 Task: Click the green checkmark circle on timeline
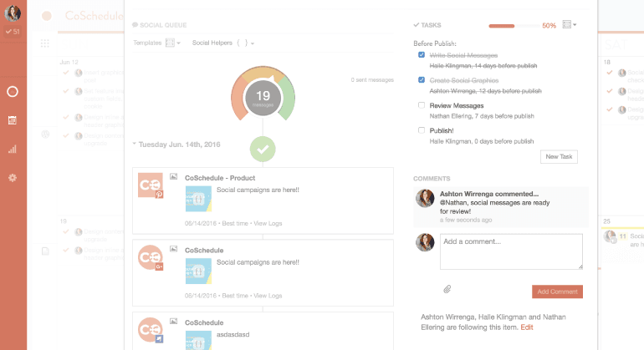(263, 149)
